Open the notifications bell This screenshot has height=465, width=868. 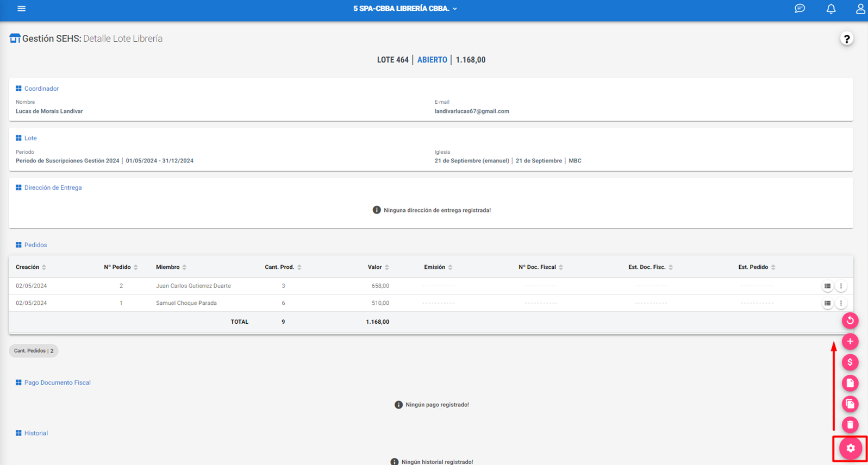[x=831, y=9]
